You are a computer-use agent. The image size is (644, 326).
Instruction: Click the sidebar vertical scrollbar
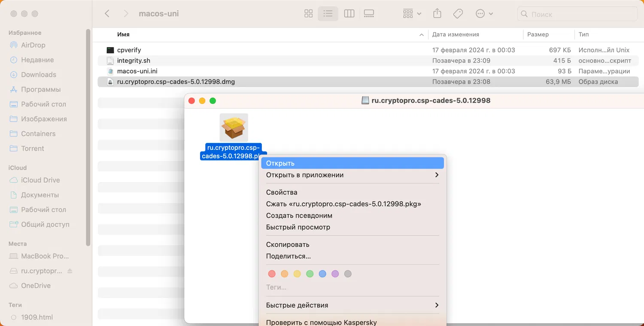(88, 137)
